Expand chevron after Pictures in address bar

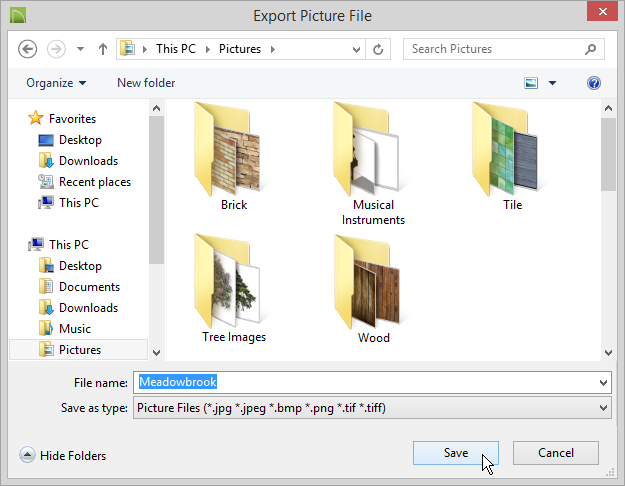click(x=273, y=49)
